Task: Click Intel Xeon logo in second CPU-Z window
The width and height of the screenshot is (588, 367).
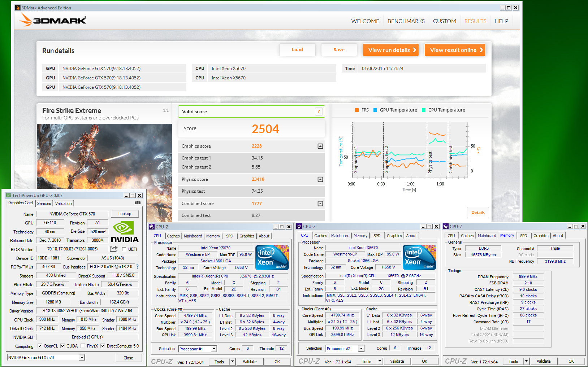Action: pyautogui.click(x=419, y=257)
